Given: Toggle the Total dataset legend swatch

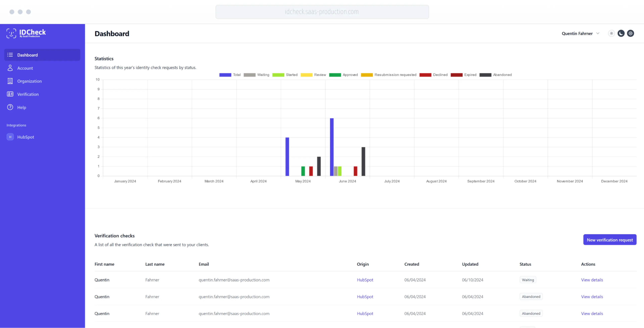Looking at the screenshot, I should [x=225, y=75].
